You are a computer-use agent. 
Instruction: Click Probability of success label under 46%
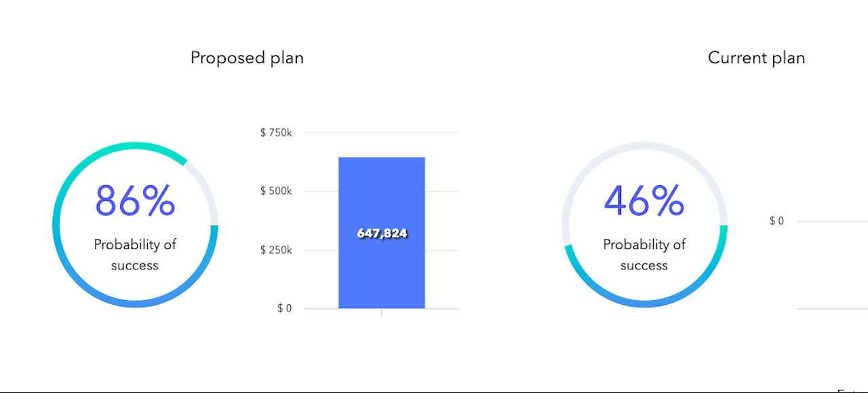(644, 255)
